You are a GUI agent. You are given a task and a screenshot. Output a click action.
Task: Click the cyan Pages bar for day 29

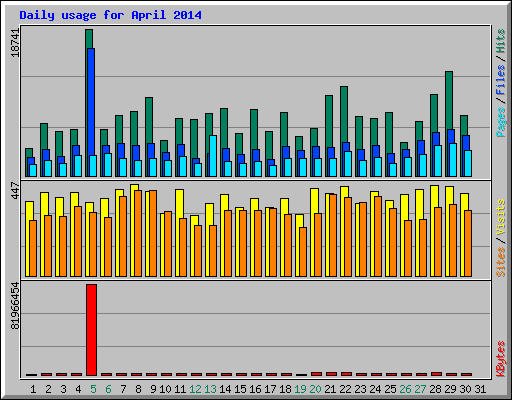[x=453, y=160]
